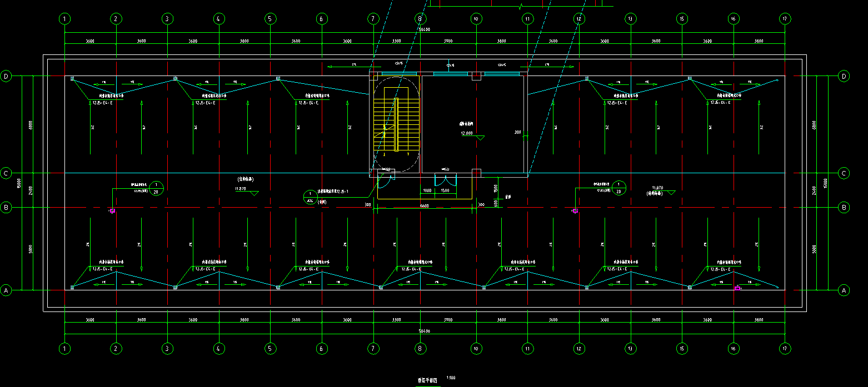Click the 3900 dimension above the plan

pyautogui.click(x=448, y=41)
